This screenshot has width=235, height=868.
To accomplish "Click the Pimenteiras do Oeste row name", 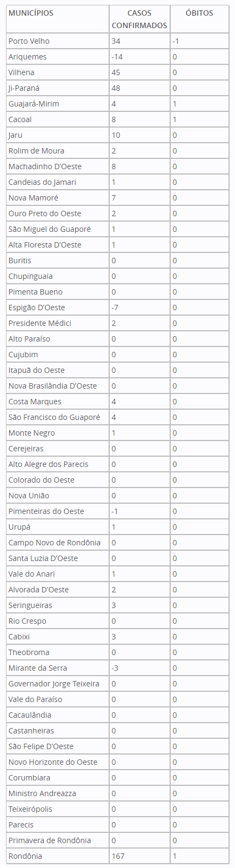I will coord(46,511).
